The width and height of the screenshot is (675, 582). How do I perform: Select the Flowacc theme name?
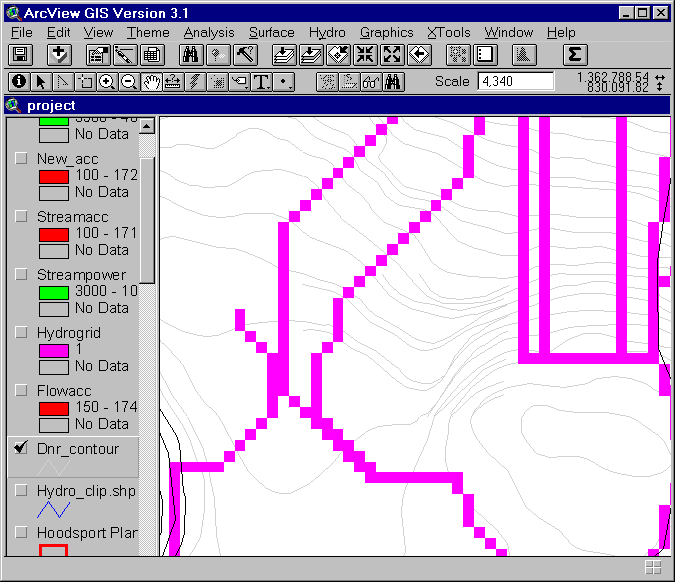coord(64,391)
